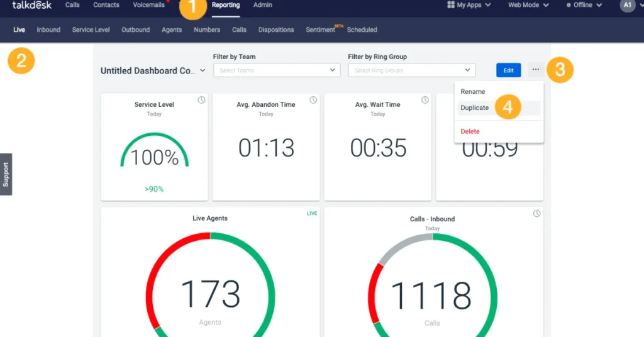Image resolution: width=644 pixels, height=337 pixels.
Task: Open the Calls report sub-tab
Action: tap(239, 30)
